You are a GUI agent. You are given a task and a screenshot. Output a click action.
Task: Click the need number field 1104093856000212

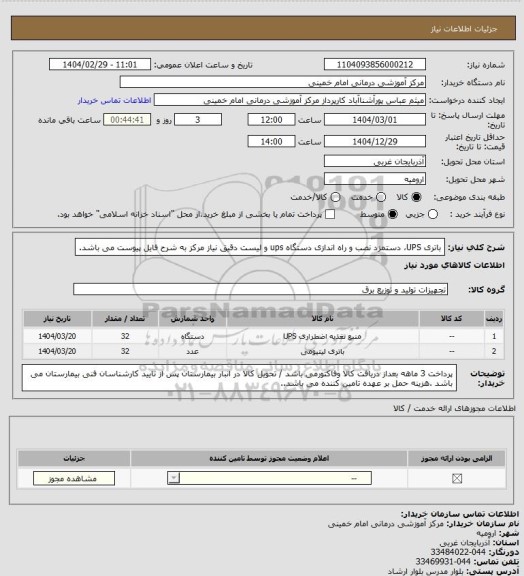pyautogui.click(x=375, y=64)
